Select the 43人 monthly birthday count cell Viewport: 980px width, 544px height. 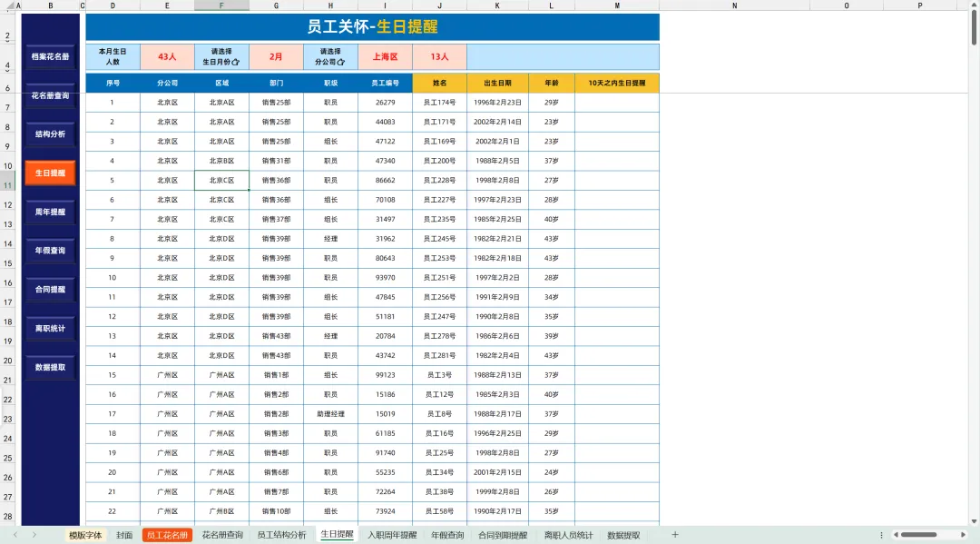point(167,56)
